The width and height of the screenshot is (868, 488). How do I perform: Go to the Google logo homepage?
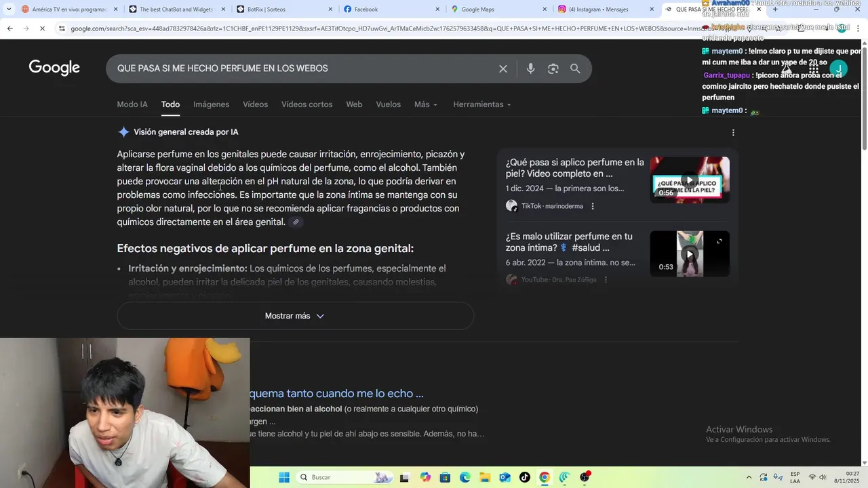54,68
